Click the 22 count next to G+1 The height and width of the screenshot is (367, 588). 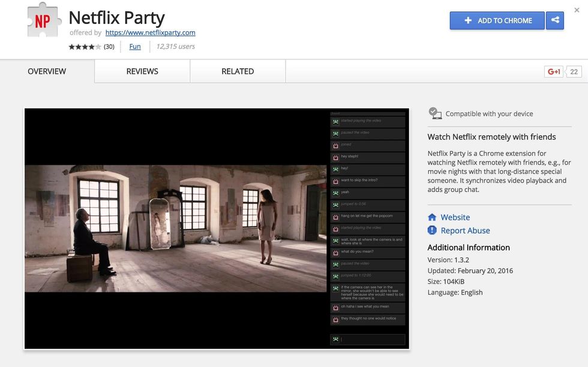click(574, 71)
